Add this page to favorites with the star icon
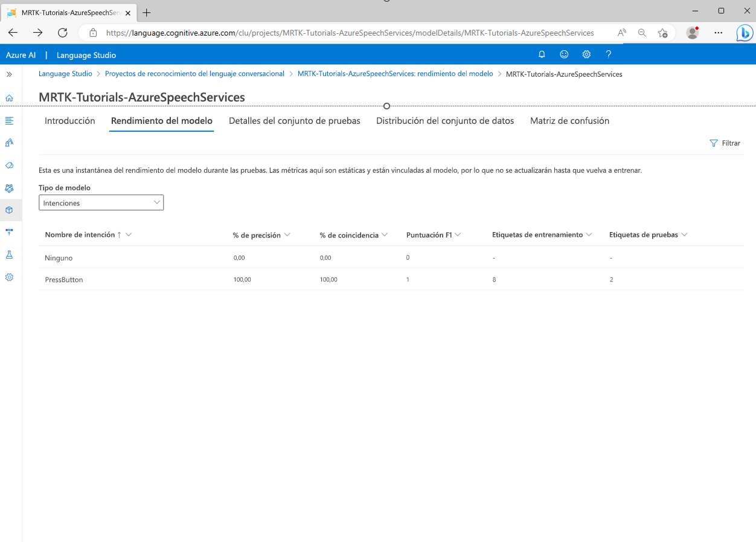The width and height of the screenshot is (756, 542). [662, 33]
